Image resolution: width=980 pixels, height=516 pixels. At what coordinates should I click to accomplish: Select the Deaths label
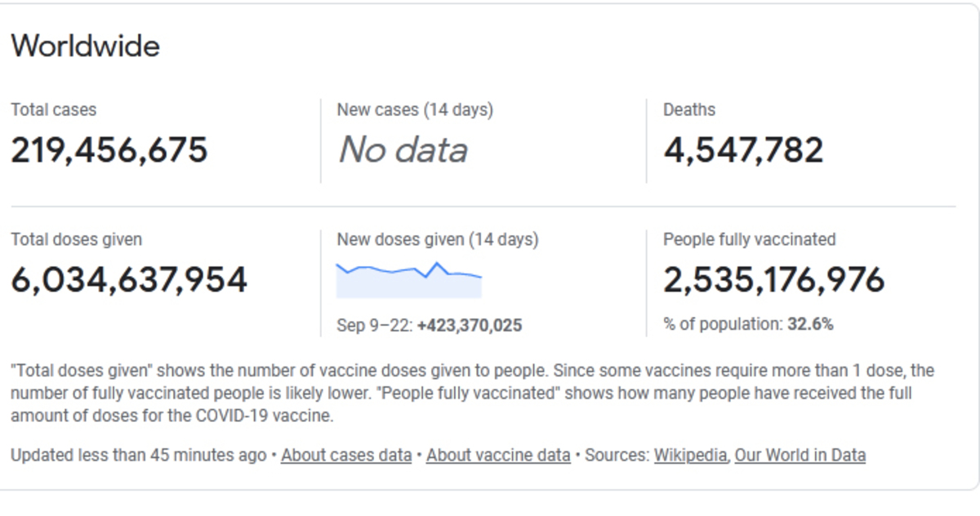coord(689,109)
